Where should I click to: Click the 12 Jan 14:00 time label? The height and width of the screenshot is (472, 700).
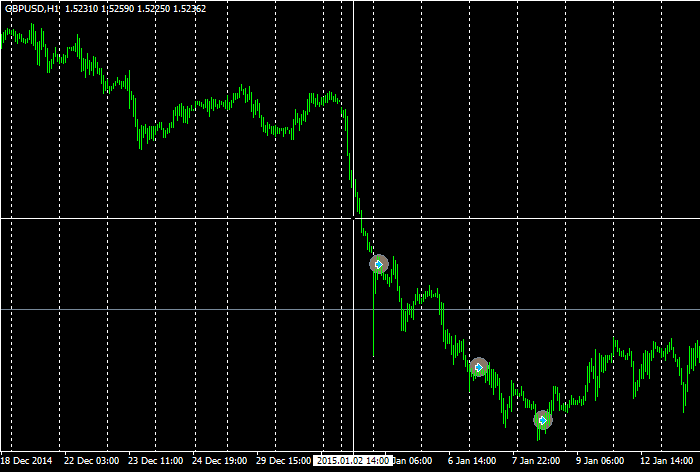click(x=667, y=460)
